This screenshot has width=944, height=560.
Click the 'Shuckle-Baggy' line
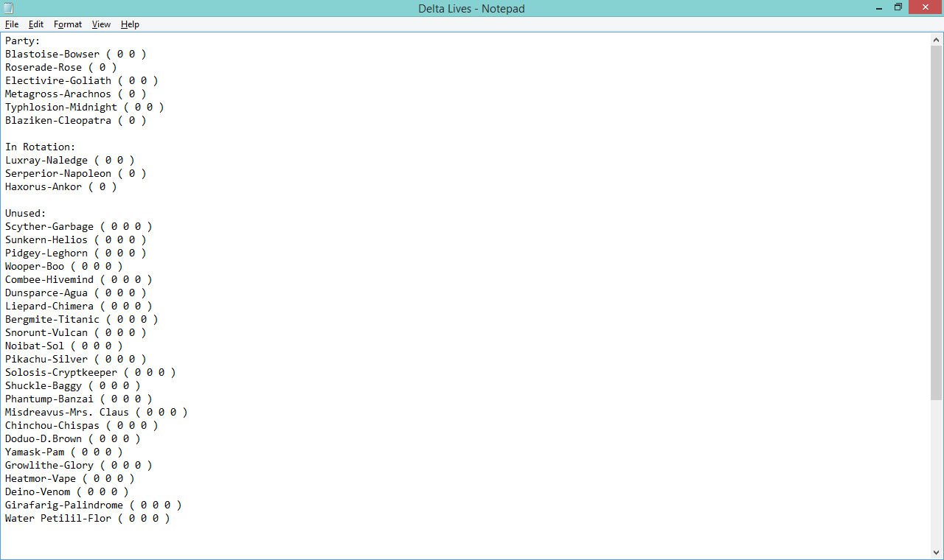click(73, 386)
